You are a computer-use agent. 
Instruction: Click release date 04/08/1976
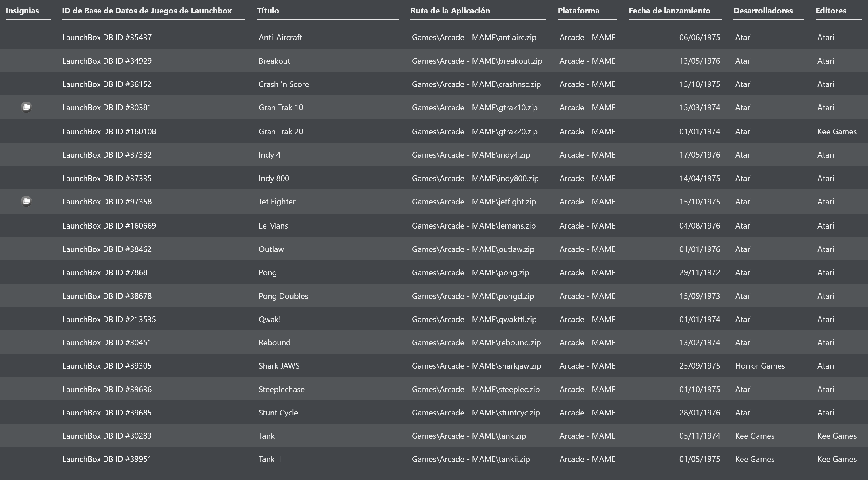tap(700, 226)
